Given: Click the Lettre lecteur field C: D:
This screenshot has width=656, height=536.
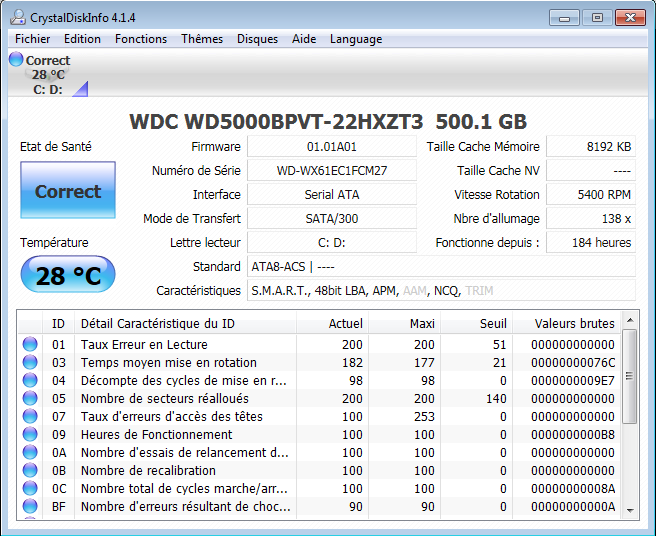Looking at the screenshot, I should 332,242.
